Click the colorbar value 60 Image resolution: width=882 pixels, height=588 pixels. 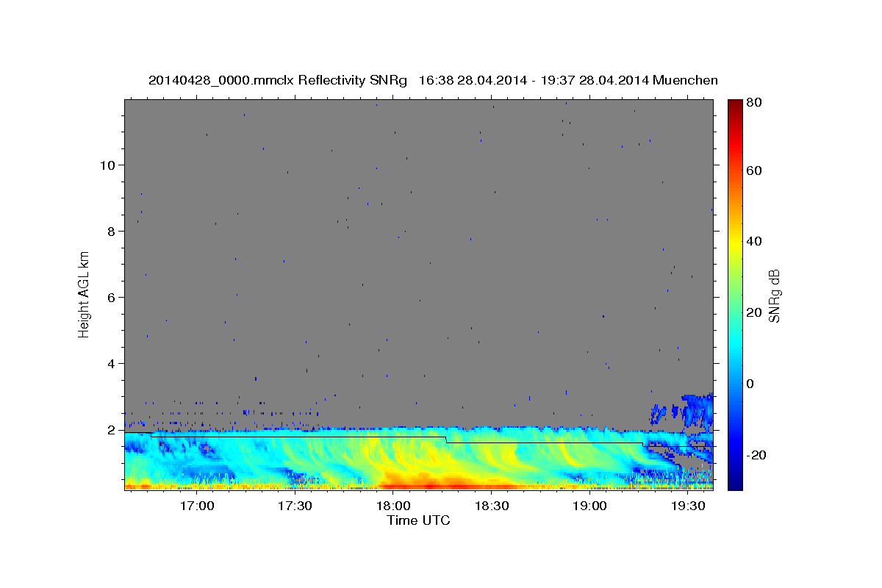tap(754, 171)
